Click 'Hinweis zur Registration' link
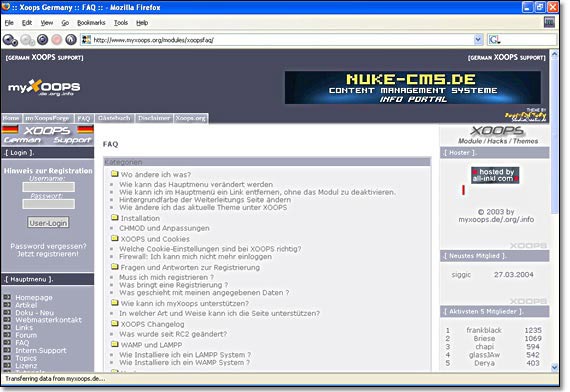Screen dimensions: 570x392 (48, 171)
